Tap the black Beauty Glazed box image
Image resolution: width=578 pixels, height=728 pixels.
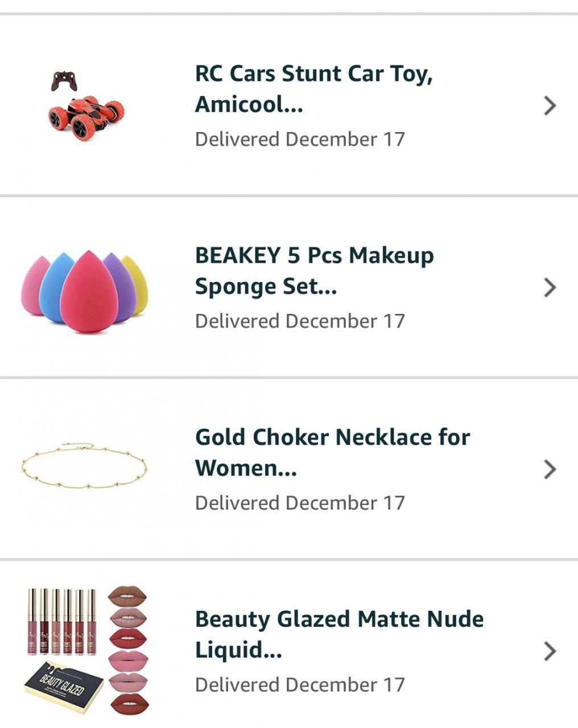[x=64, y=686]
